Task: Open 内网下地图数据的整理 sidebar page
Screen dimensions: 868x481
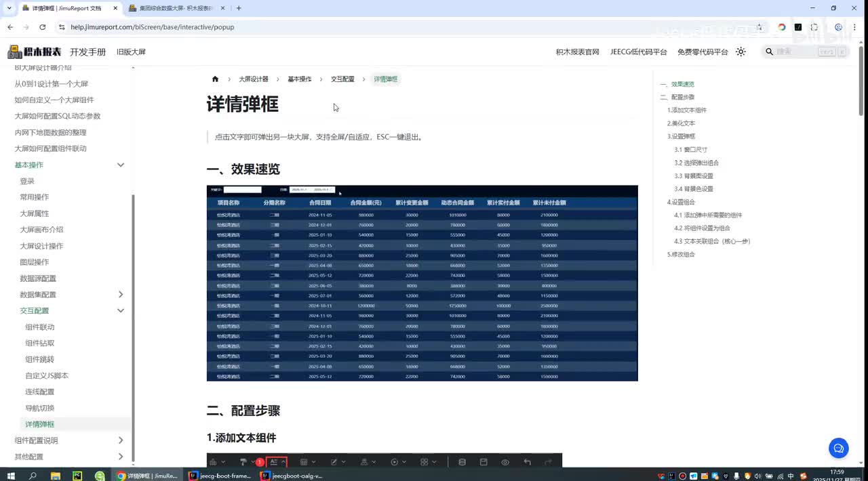Action: pyautogui.click(x=51, y=133)
